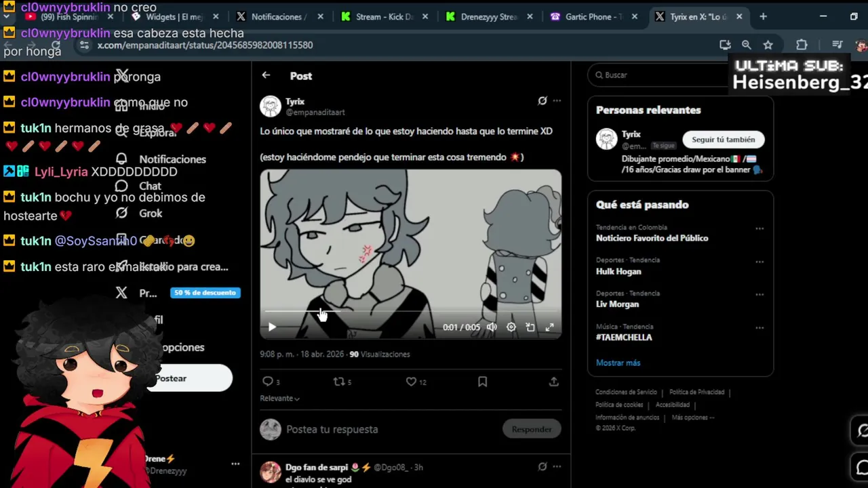Open browser zoom magnifier icon
Screen dimensions: 868x488
point(746,45)
